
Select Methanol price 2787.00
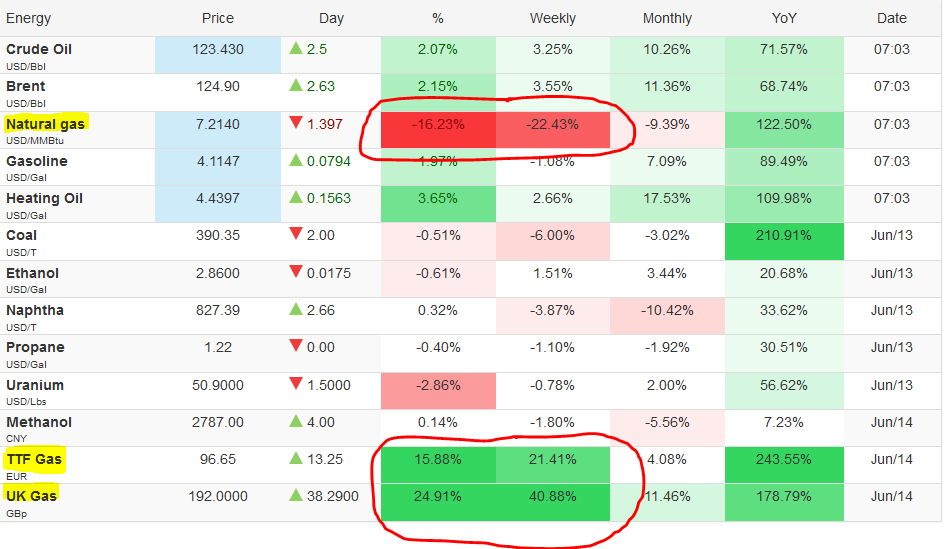tap(218, 422)
